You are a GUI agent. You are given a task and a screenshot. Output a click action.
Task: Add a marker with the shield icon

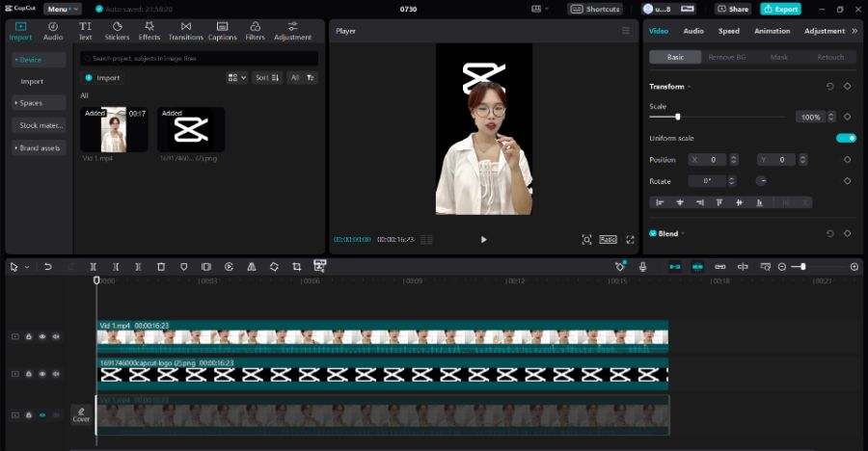184,267
